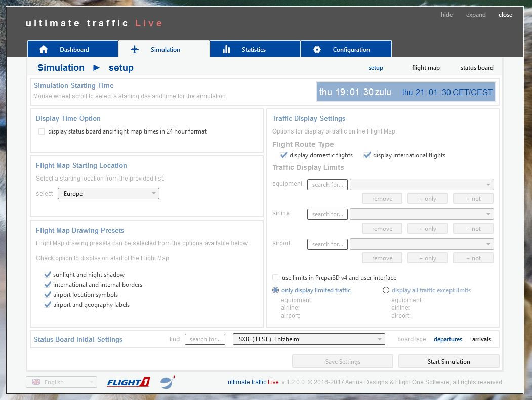
Task: Click + only button for airport
Action: pos(428,258)
